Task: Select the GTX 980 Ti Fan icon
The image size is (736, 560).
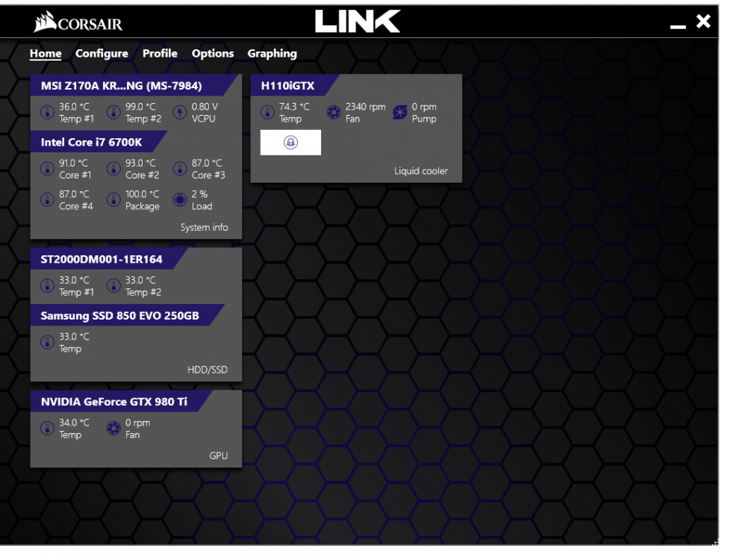Action: pyautogui.click(x=113, y=428)
